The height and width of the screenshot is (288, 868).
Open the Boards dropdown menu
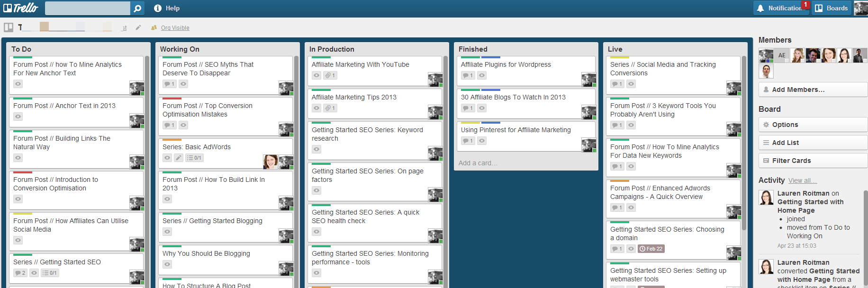point(832,8)
